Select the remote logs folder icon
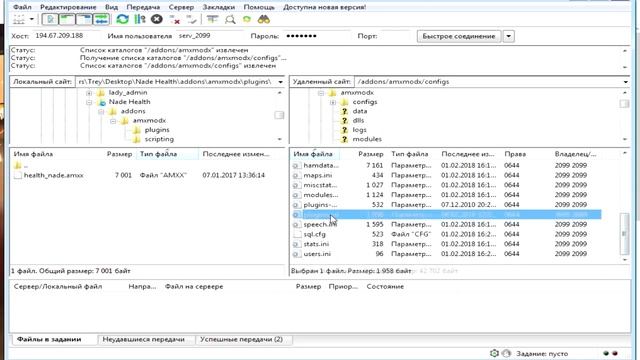 point(344,130)
